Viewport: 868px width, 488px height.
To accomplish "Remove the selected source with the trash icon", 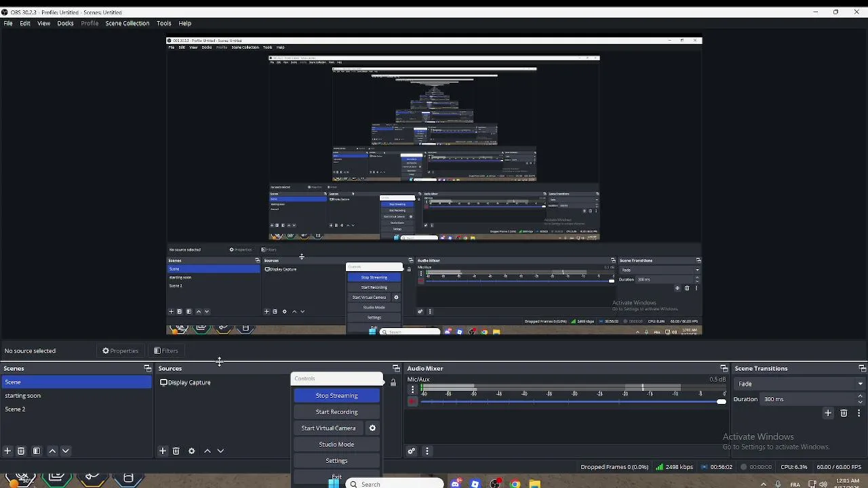I will (176, 451).
